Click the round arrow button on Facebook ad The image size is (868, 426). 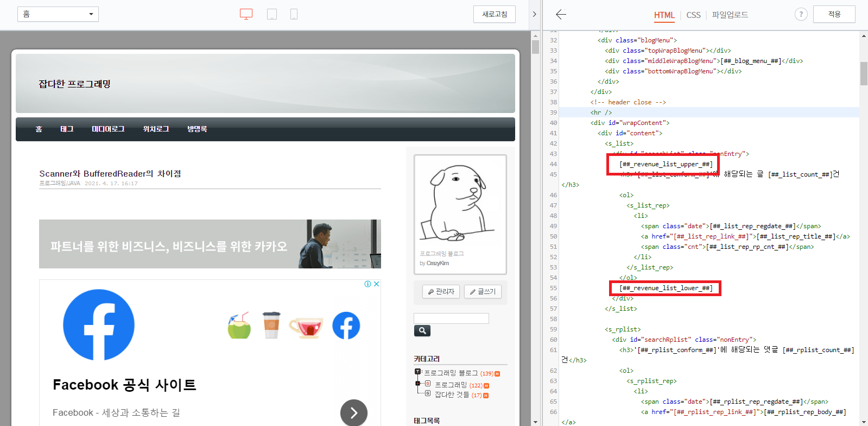pos(354,413)
